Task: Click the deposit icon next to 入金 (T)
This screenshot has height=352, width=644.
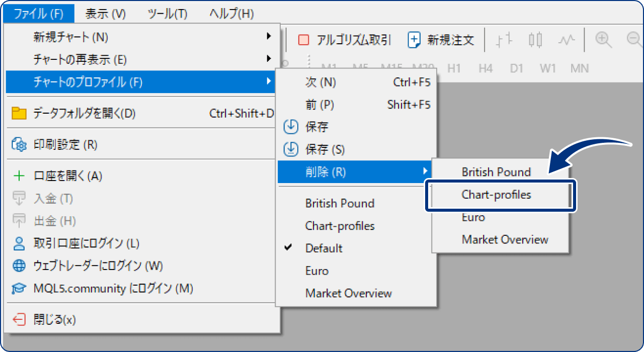Action: [x=19, y=199]
